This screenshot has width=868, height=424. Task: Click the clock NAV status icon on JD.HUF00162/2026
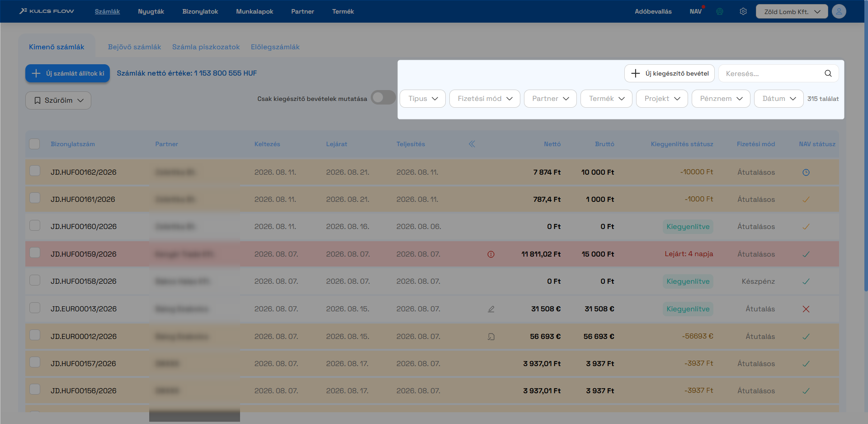(806, 172)
